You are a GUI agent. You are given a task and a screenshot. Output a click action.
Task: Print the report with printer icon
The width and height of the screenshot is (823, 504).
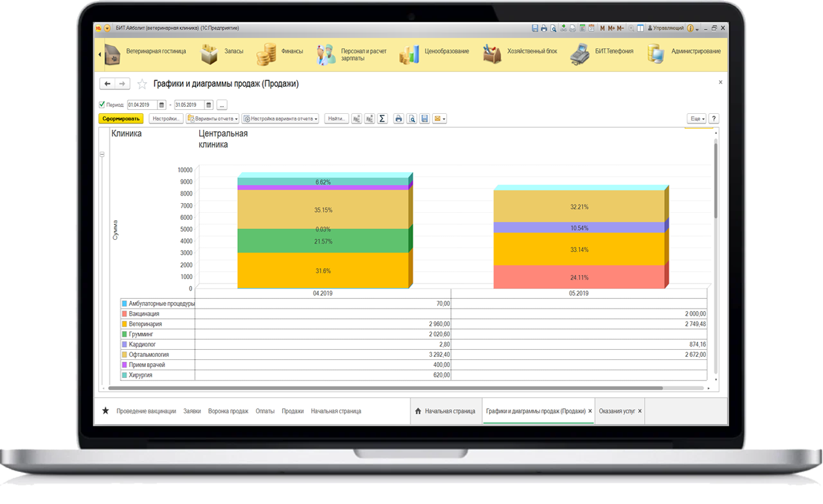pyautogui.click(x=399, y=119)
